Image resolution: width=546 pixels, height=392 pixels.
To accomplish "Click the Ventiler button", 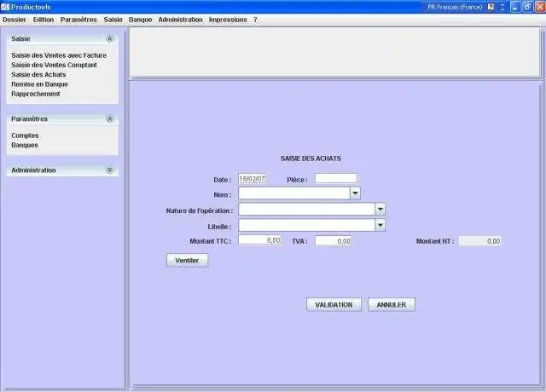I will tap(188, 260).
